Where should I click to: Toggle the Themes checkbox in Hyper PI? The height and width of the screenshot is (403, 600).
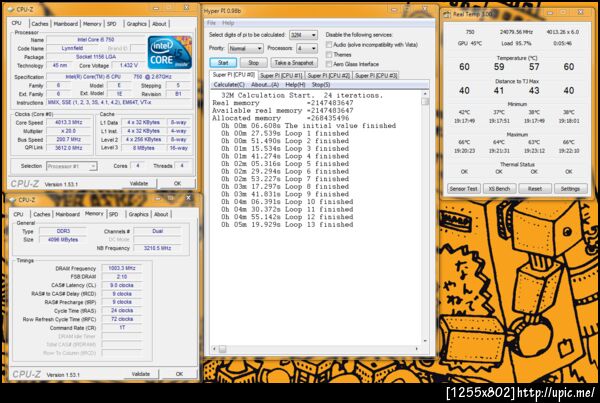[328, 55]
